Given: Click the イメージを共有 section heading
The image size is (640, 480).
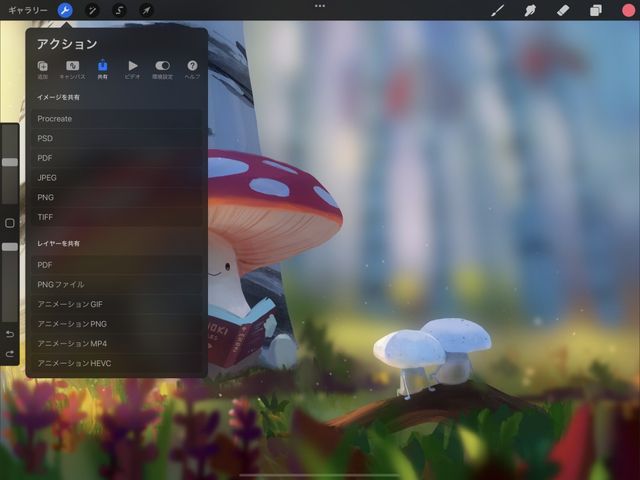Looking at the screenshot, I should [x=58, y=97].
